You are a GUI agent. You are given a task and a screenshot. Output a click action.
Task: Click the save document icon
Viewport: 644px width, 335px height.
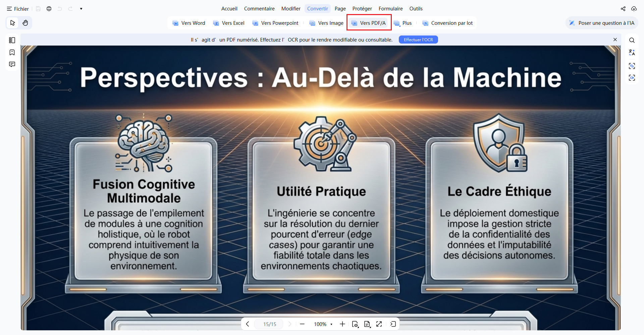(38, 9)
